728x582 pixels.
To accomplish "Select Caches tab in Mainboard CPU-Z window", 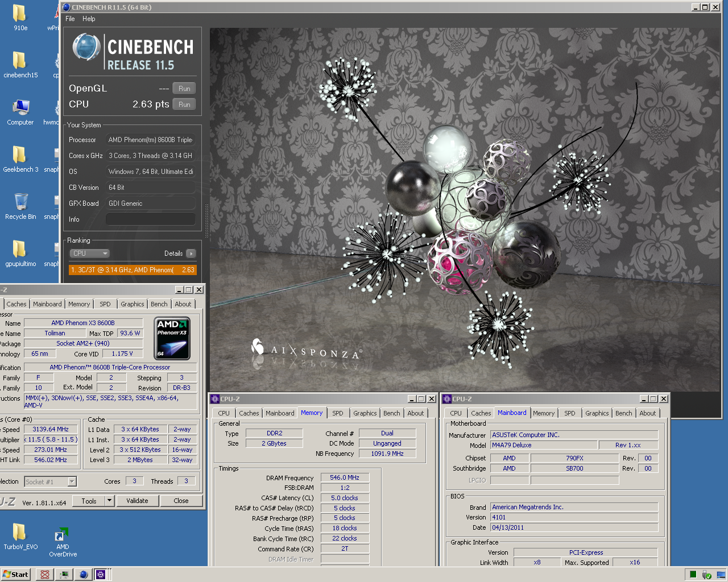I will pyautogui.click(x=481, y=413).
